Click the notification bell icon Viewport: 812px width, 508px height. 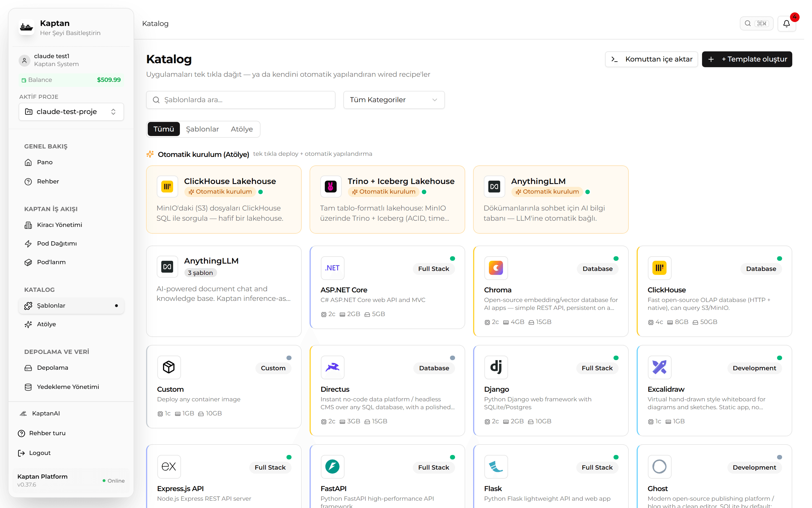pyautogui.click(x=786, y=23)
